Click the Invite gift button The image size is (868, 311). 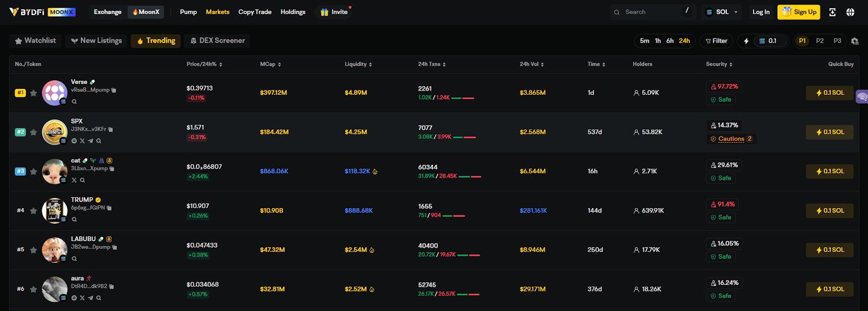(x=334, y=12)
